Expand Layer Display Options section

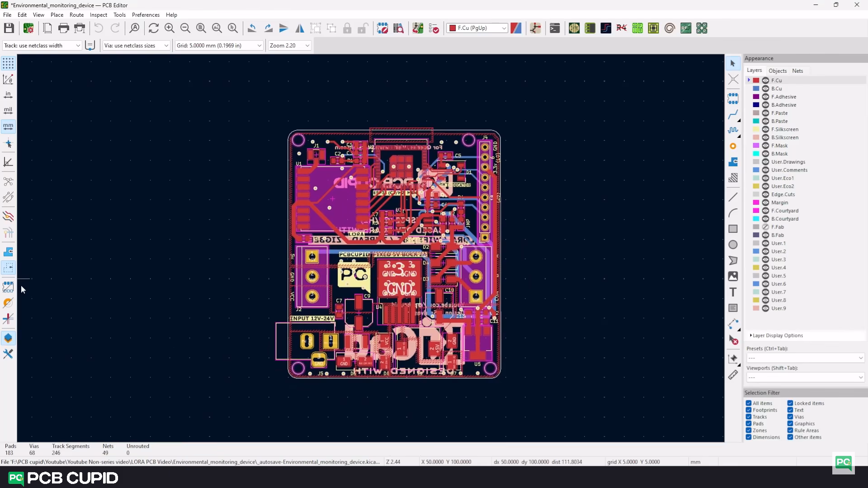[x=777, y=335]
